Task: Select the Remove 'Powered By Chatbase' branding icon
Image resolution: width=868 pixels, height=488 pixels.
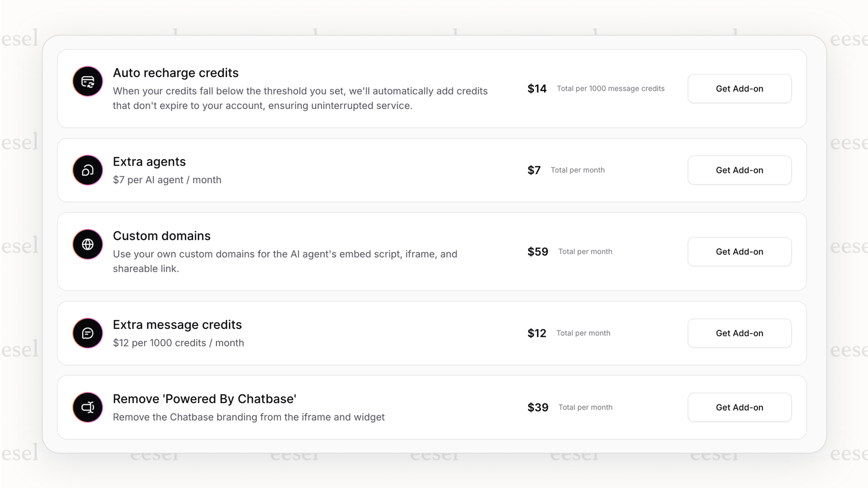Action: pos(87,407)
